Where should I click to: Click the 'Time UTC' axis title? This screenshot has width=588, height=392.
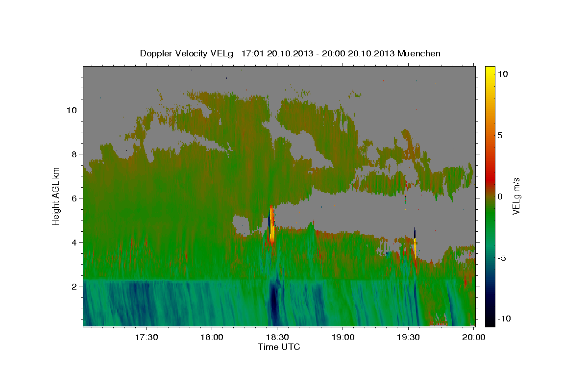[279, 347]
